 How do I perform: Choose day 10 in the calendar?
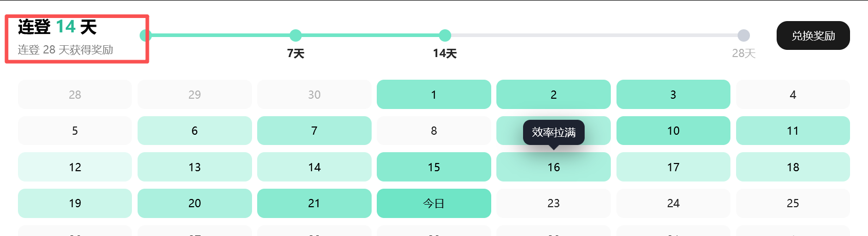coord(673,131)
